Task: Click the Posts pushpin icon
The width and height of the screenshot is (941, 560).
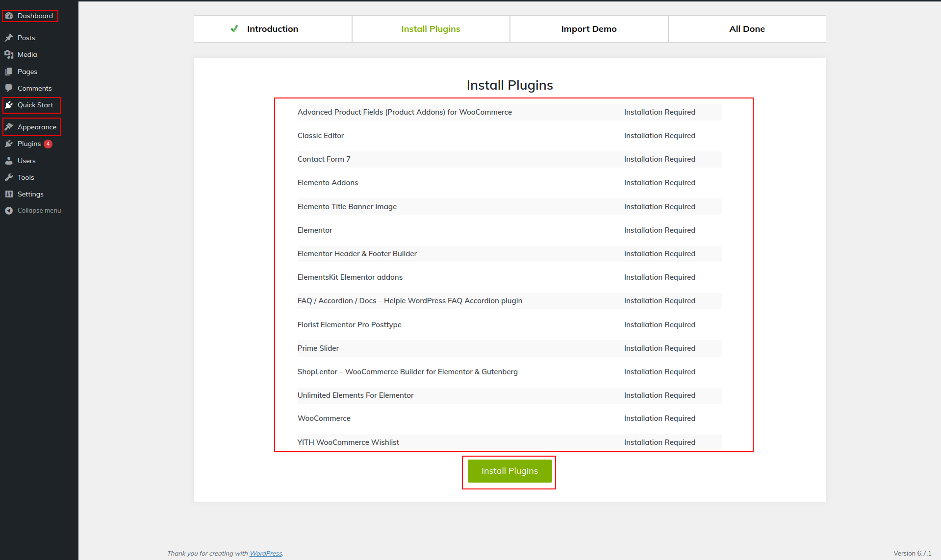Action: coord(9,38)
